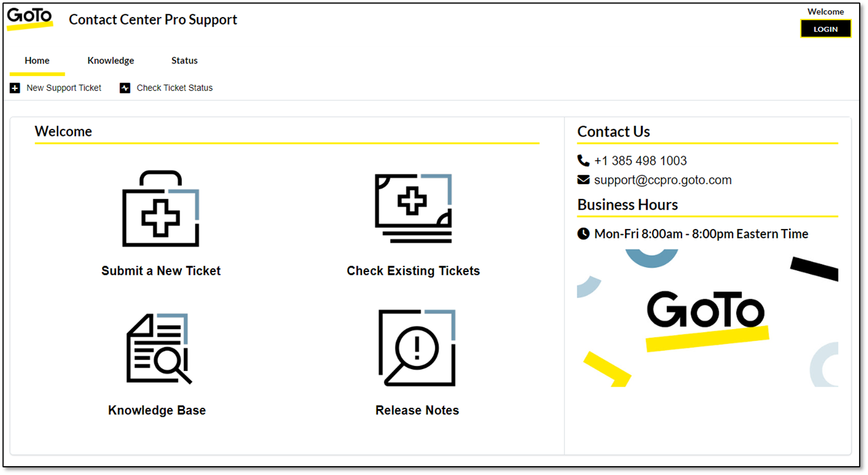Click the Knowledge Base label
This screenshot has height=475, width=868.
157,410
